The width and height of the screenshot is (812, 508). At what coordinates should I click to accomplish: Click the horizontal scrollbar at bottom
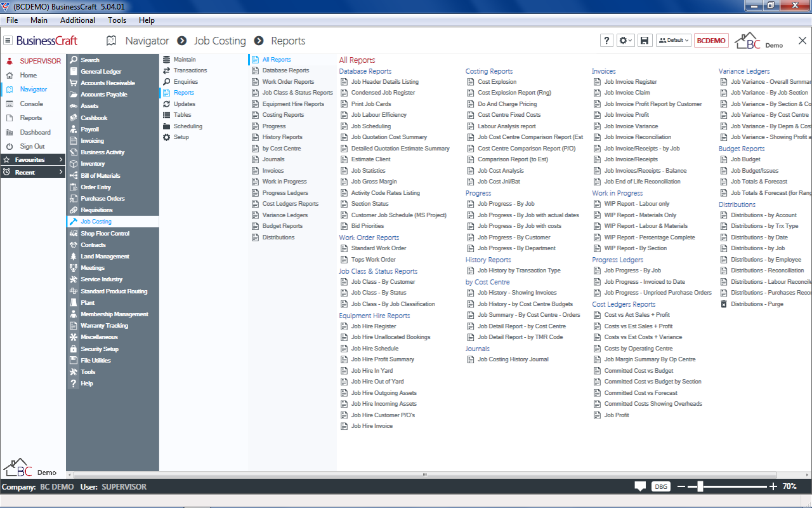pyautogui.click(x=425, y=474)
